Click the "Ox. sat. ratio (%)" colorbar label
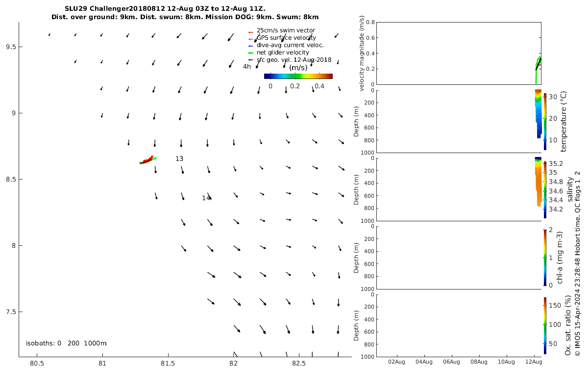The height and width of the screenshot is (368, 588). (568, 326)
